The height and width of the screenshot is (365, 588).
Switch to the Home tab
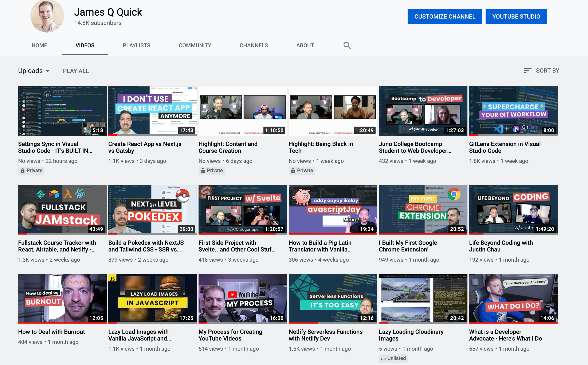click(39, 45)
